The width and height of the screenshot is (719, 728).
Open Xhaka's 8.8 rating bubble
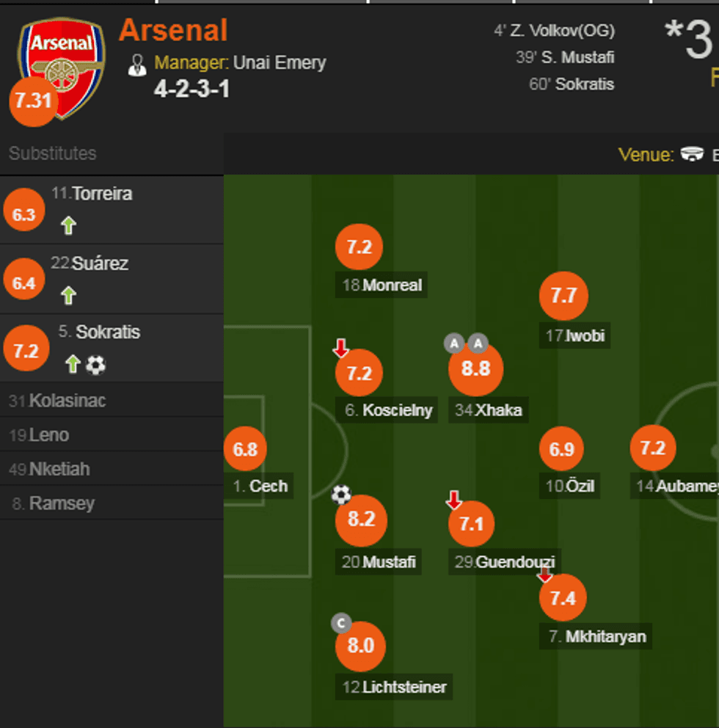click(x=474, y=371)
